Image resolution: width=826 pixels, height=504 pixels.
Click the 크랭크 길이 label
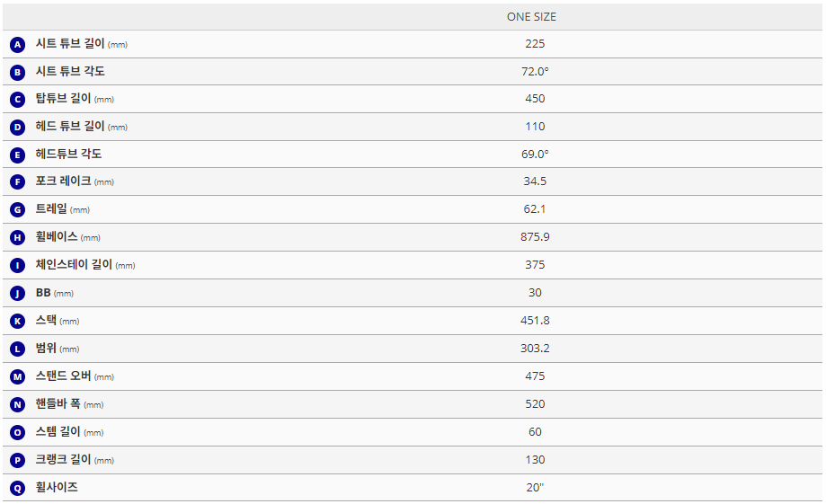(x=63, y=460)
